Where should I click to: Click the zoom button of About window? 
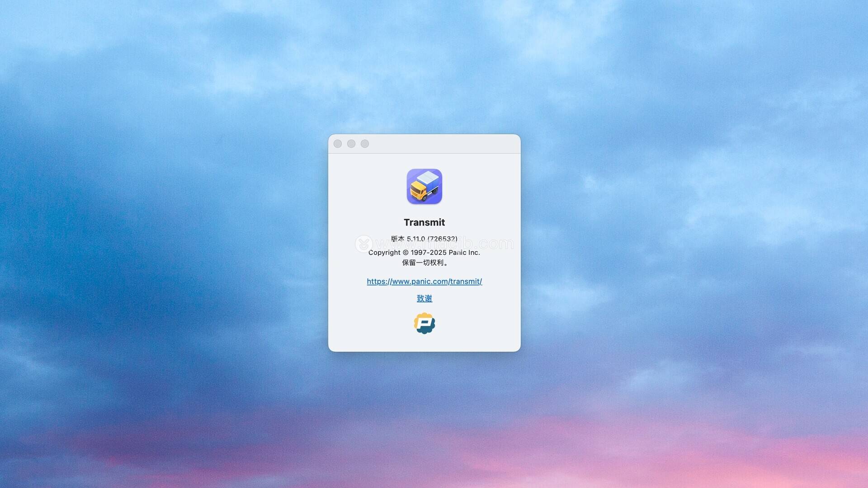point(365,144)
